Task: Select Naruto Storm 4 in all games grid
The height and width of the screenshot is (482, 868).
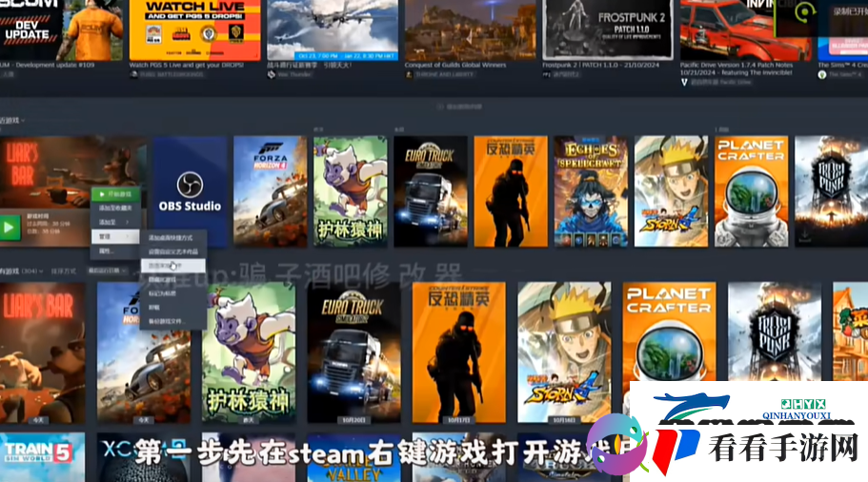Action: tap(564, 352)
